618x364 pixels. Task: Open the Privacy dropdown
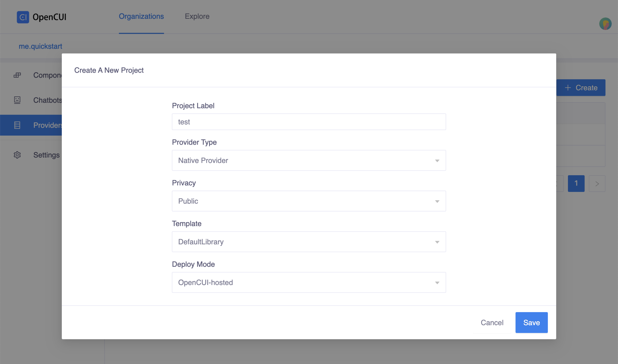coord(309,201)
